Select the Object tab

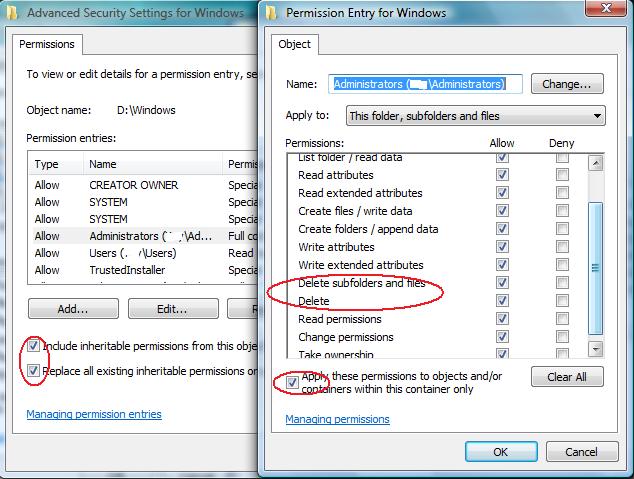coord(294,44)
